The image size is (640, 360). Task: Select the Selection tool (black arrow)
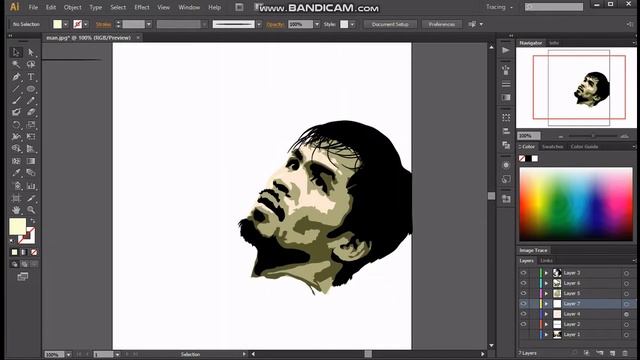click(x=16, y=52)
